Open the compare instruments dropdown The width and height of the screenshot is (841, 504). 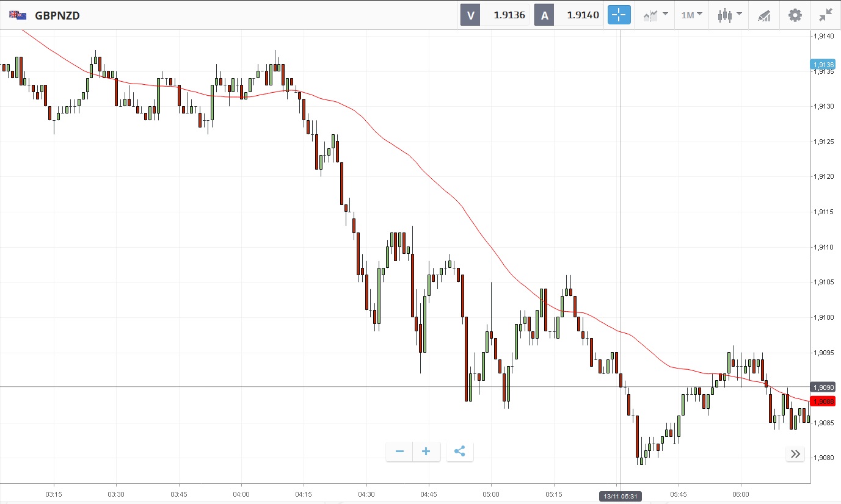(654, 15)
